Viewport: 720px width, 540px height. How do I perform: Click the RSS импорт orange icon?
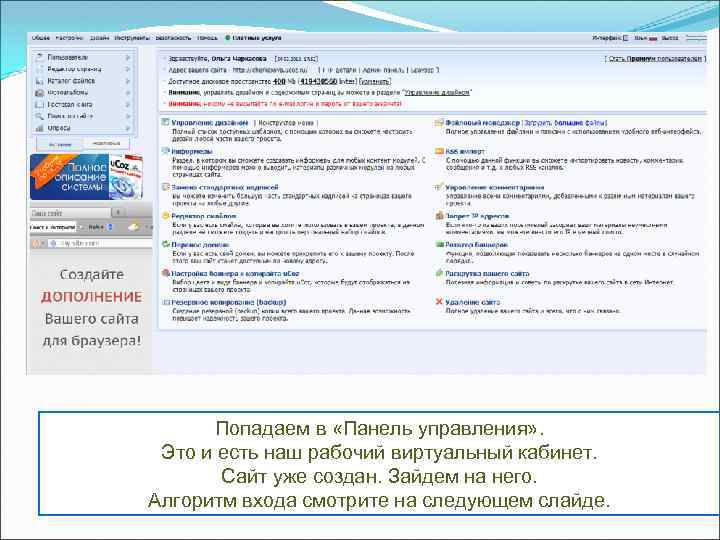click(x=439, y=151)
